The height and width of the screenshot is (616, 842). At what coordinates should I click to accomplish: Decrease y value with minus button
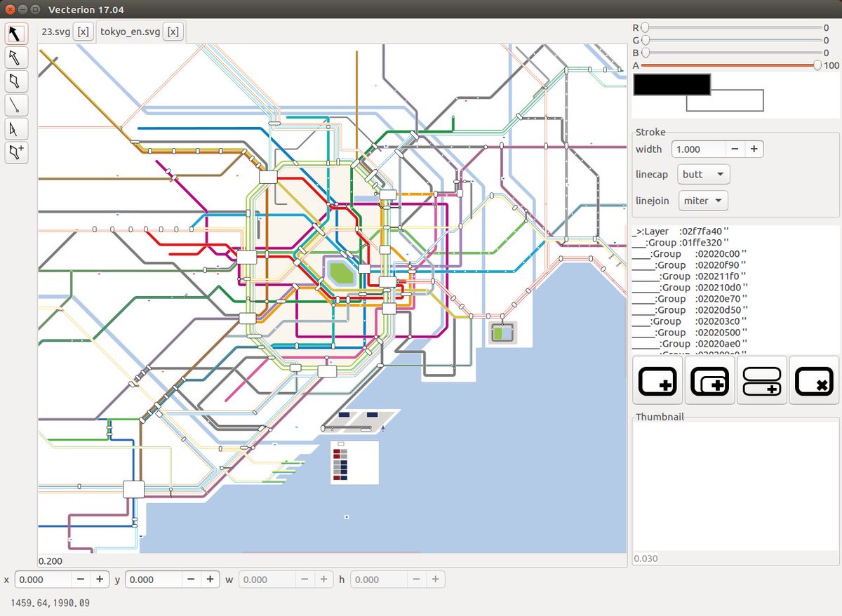[x=192, y=580]
